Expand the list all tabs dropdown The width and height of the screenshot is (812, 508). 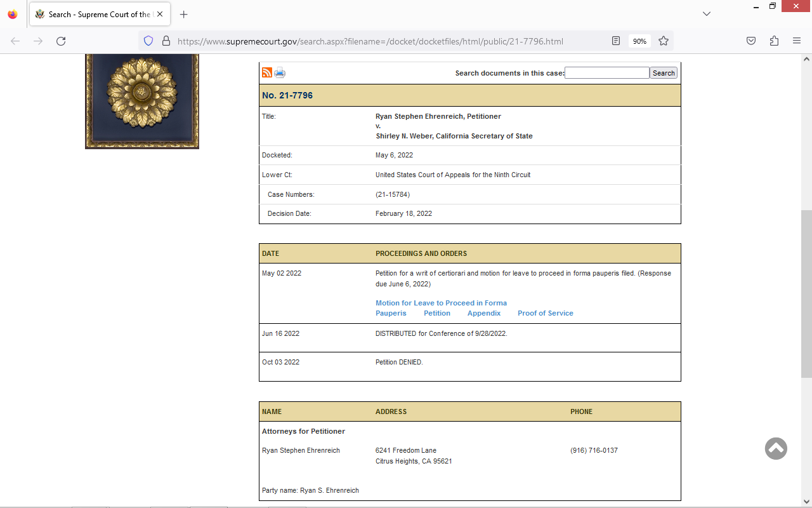click(707, 14)
